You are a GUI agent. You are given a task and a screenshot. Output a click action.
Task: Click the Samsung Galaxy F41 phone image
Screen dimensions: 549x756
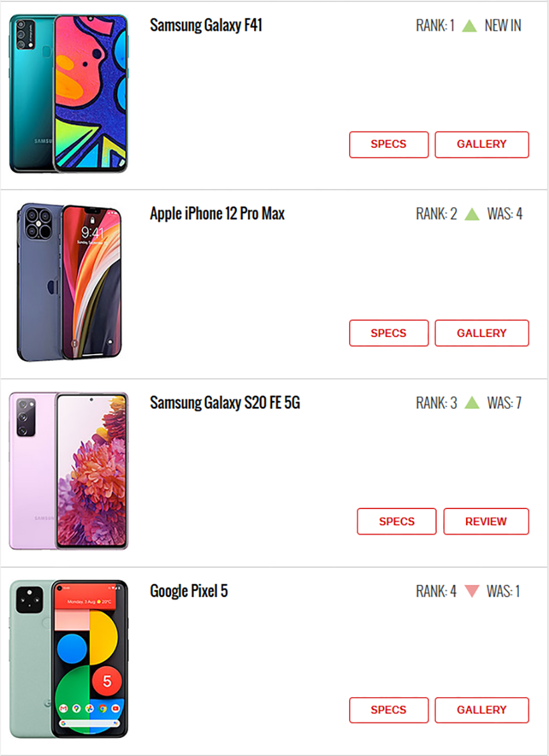pos(68,94)
